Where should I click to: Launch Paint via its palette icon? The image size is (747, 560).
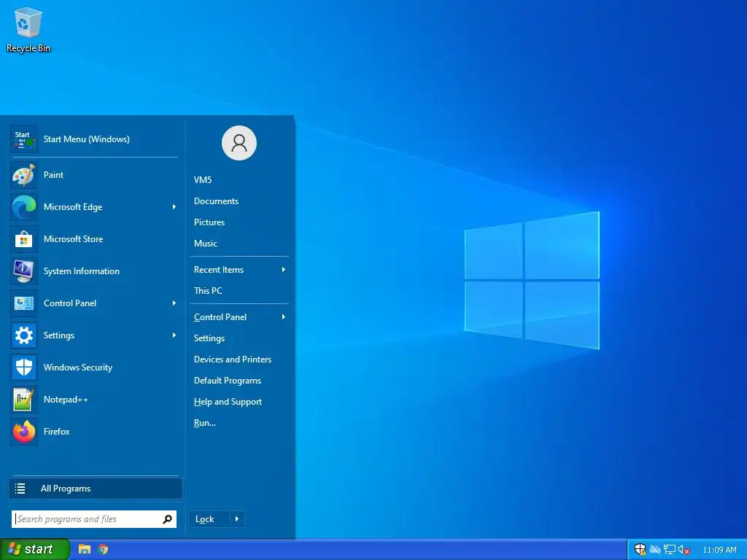click(24, 175)
